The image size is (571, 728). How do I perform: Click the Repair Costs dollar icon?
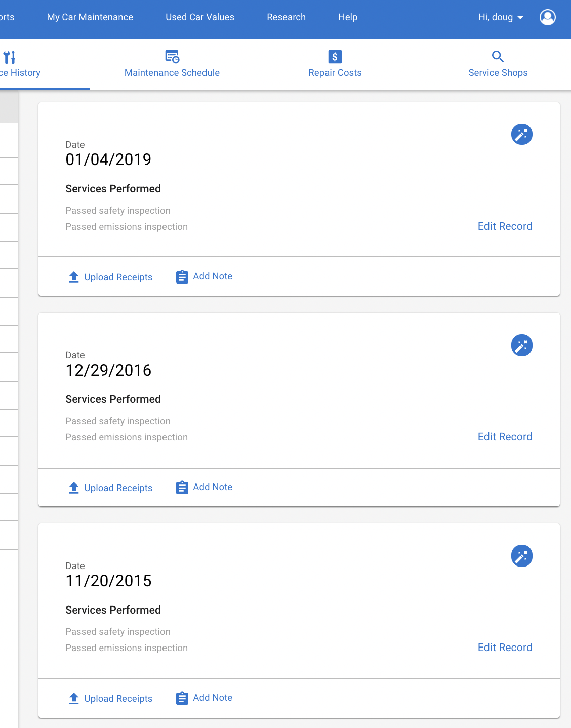click(x=335, y=56)
